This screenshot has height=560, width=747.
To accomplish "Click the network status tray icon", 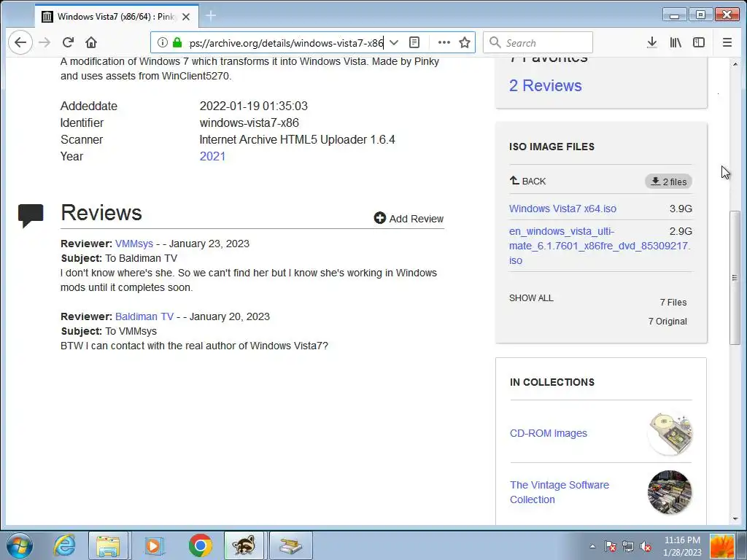I will [x=628, y=546].
